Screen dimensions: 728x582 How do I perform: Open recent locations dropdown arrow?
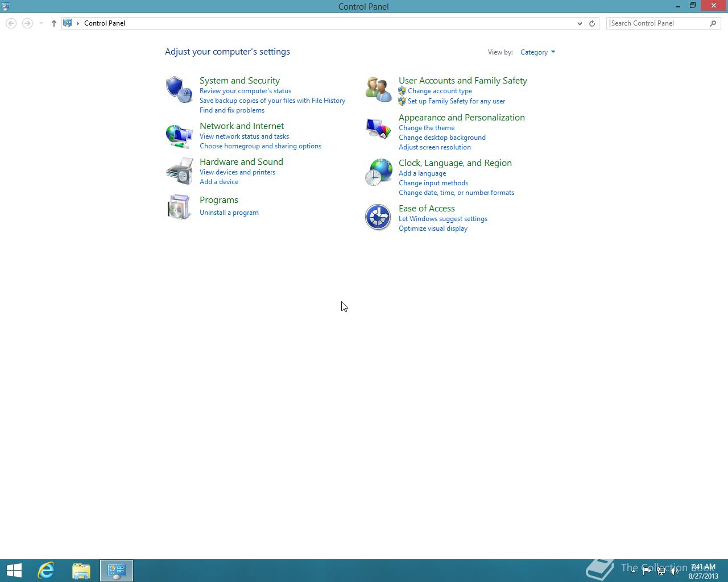(41, 23)
